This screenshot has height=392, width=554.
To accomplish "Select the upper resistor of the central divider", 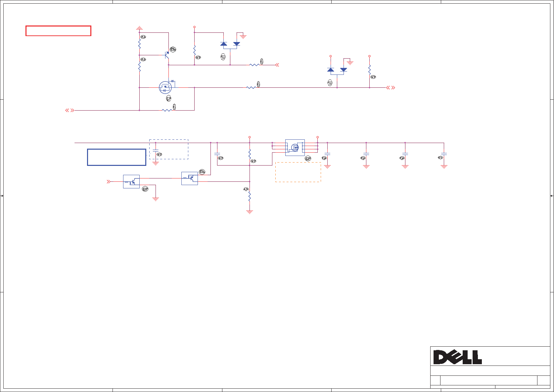I will [x=250, y=154].
